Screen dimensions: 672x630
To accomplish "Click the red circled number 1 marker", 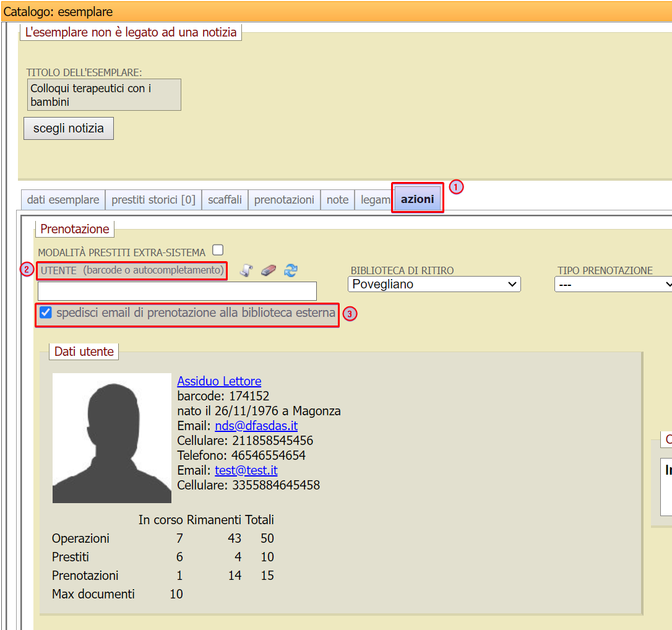I will [x=456, y=187].
